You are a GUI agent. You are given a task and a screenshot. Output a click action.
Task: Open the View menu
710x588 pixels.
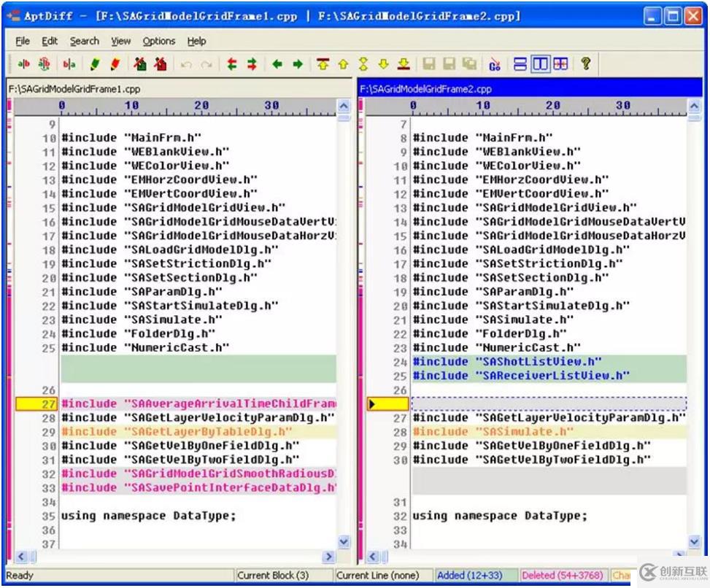pyautogui.click(x=121, y=41)
